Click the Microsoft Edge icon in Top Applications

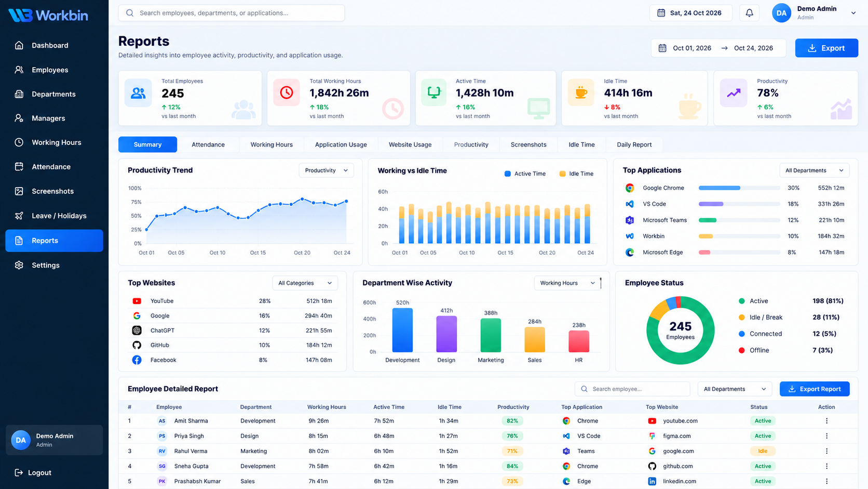coord(630,253)
